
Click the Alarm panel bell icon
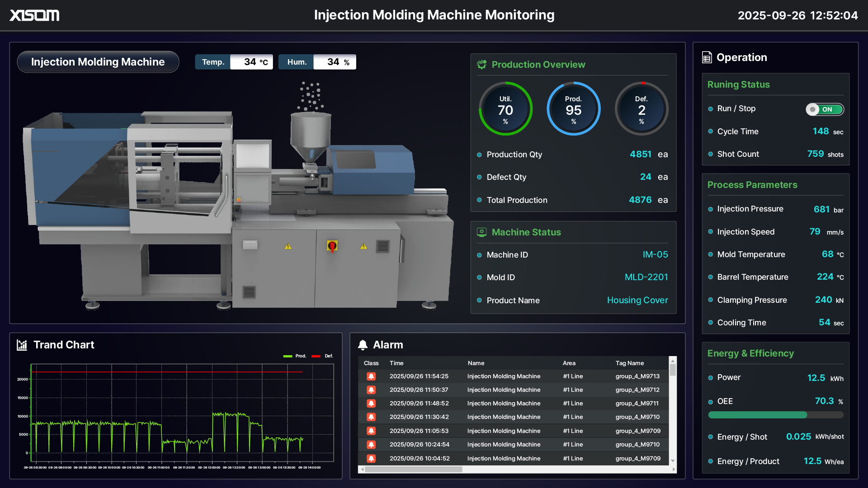click(x=363, y=344)
